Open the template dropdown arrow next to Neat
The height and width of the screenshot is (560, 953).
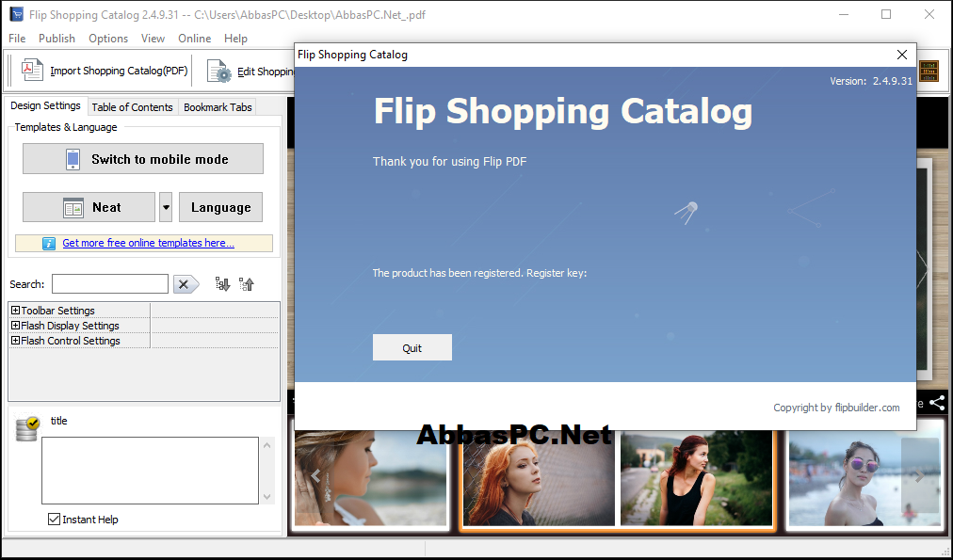pos(166,207)
